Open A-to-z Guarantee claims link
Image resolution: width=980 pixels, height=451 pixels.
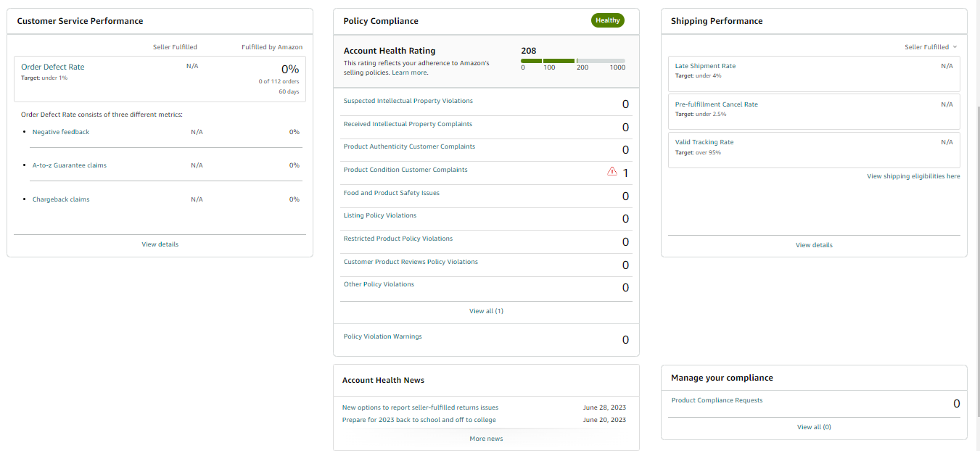coord(70,165)
